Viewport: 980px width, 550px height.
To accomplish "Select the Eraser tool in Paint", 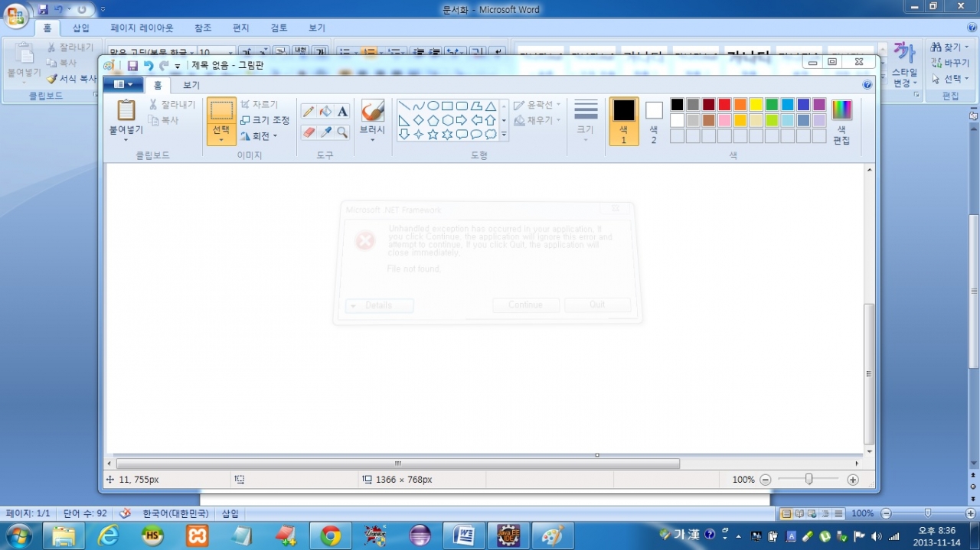I will pos(309,132).
